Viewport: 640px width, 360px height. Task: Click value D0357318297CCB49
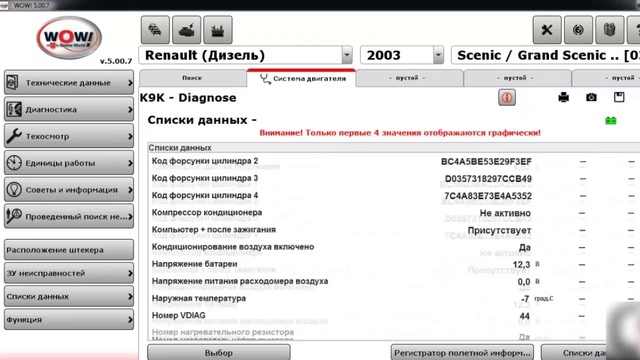pos(488,179)
